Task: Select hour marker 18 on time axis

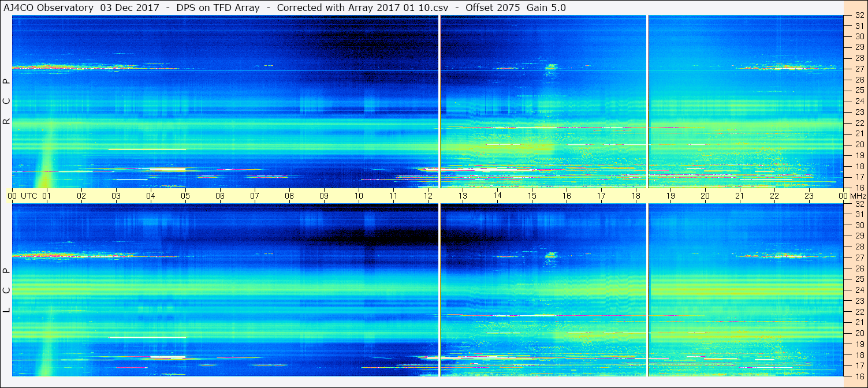Action: tap(636, 196)
